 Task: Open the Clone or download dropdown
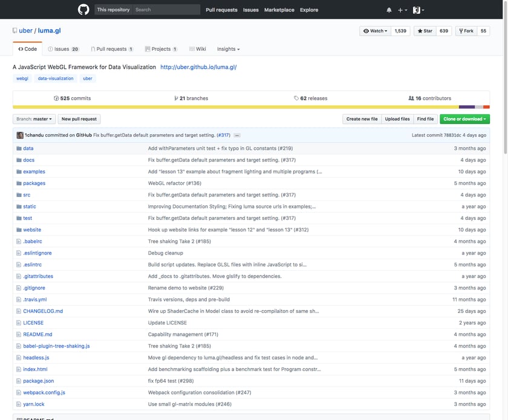464,119
